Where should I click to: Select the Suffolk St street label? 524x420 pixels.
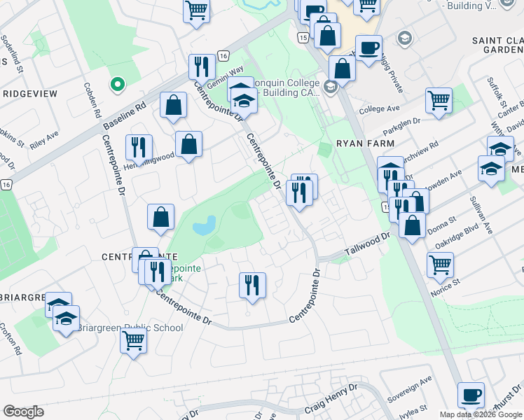point(497,92)
